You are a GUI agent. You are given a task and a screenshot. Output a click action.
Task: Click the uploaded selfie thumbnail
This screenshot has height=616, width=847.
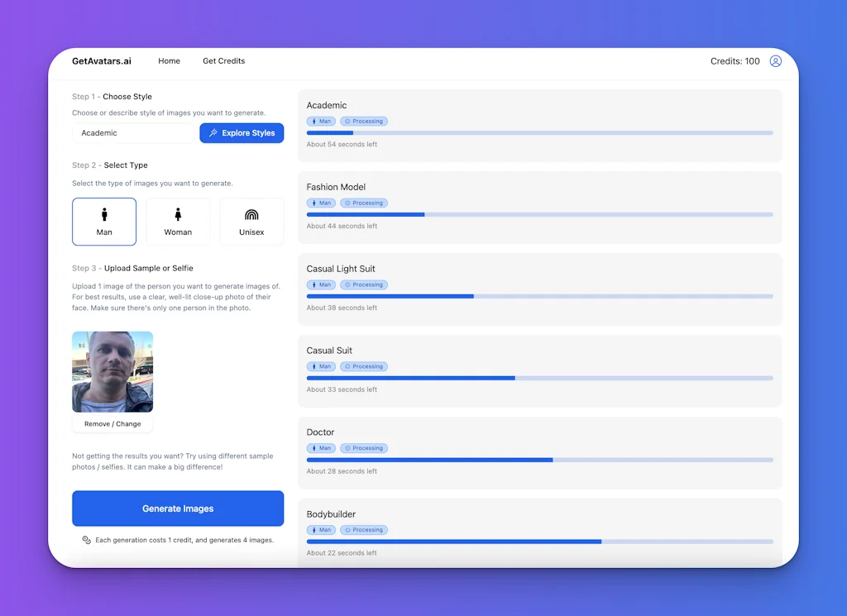pos(112,370)
